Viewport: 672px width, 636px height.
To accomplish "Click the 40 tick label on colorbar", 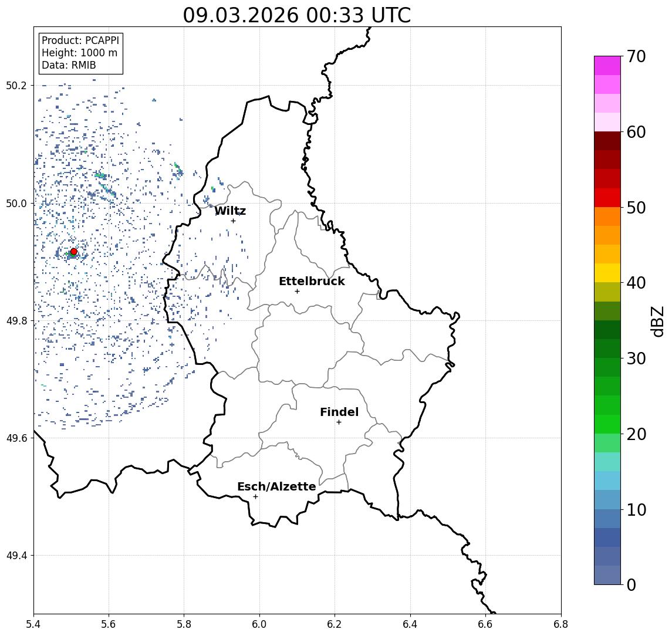I will (636, 283).
